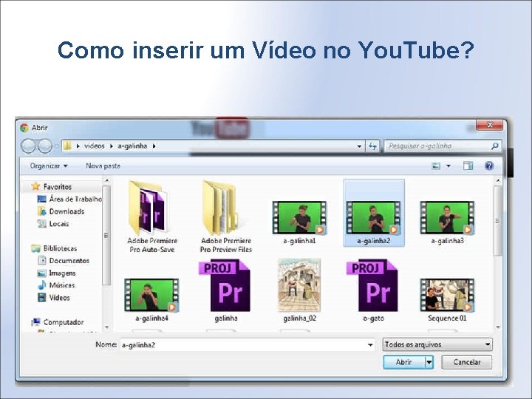The height and width of the screenshot is (399, 532).
Task: Open Músicas library
Action: click(56, 285)
